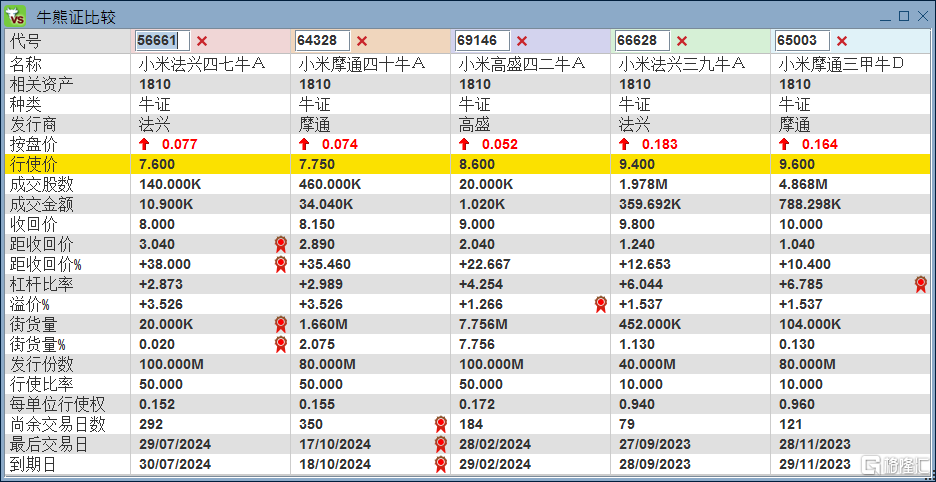Click red up arrow beside price 0.074
Viewport: 936px width, 482px height.
click(x=304, y=144)
